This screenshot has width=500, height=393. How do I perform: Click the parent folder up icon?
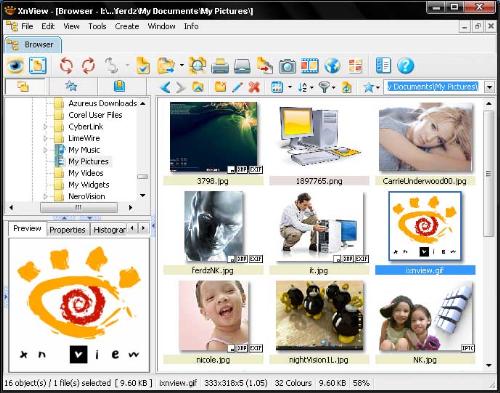(x=198, y=87)
